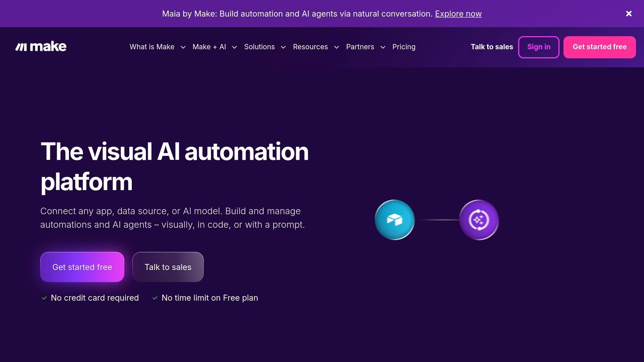Follow the Explore now banner link
This screenshot has height=362, width=644.
[x=458, y=14]
